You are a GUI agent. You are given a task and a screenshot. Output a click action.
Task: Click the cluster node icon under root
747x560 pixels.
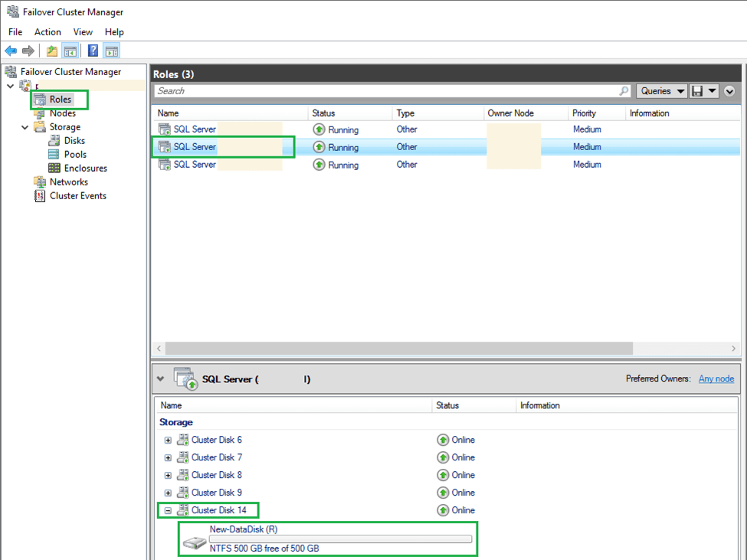25,86
